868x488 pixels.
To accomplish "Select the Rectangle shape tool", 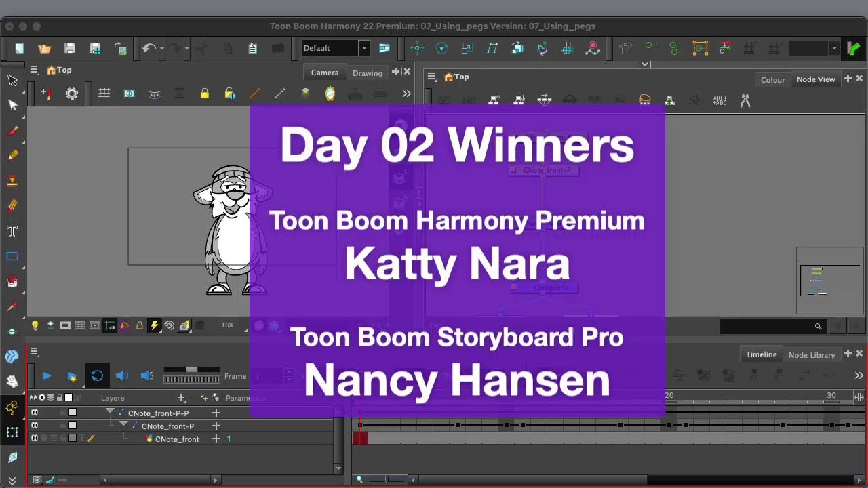I will click(x=12, y=256).
